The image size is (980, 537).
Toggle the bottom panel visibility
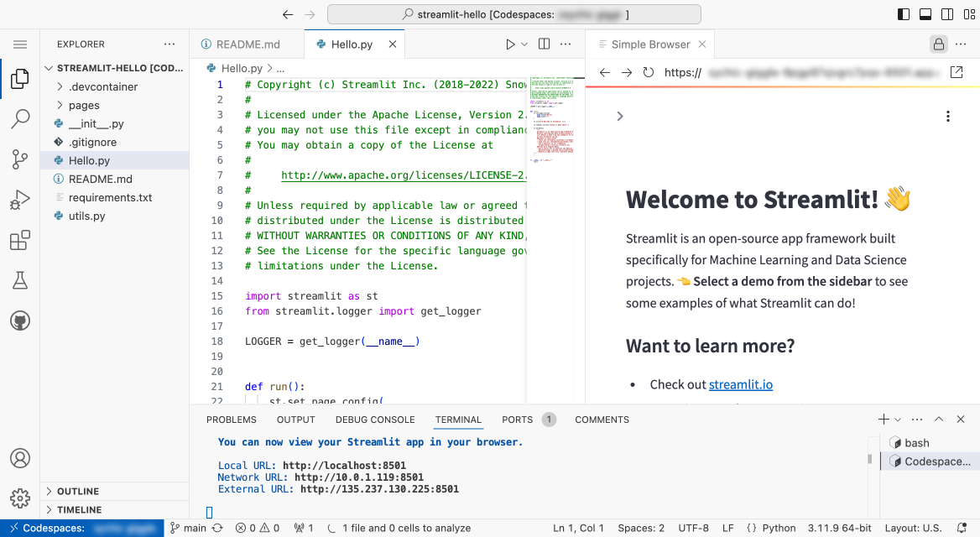coord(926,13)
